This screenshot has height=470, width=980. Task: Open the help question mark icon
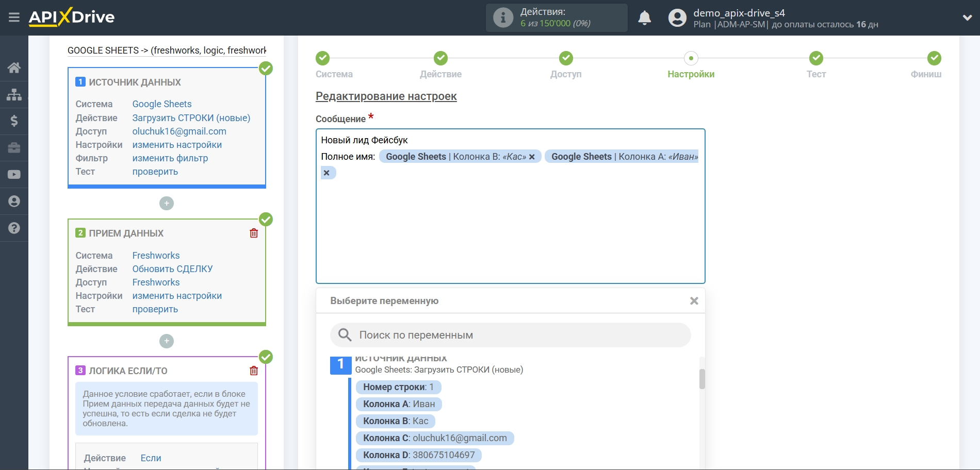coord(14,228)
